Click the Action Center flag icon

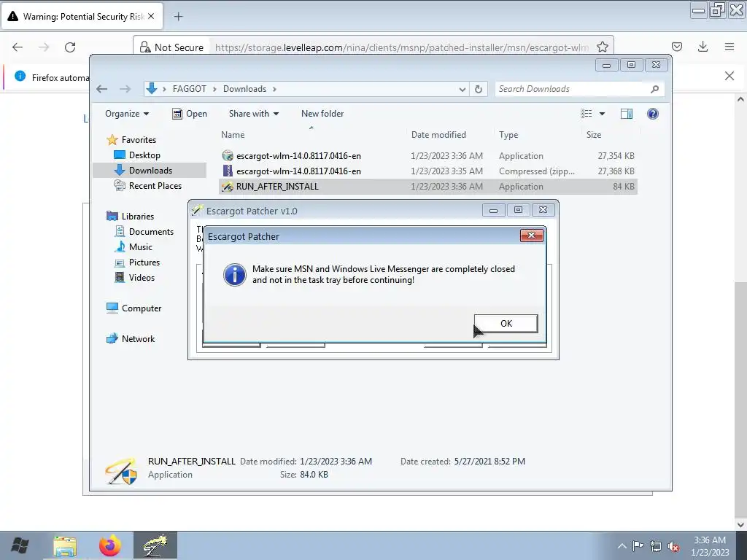[x=638, y=546]
